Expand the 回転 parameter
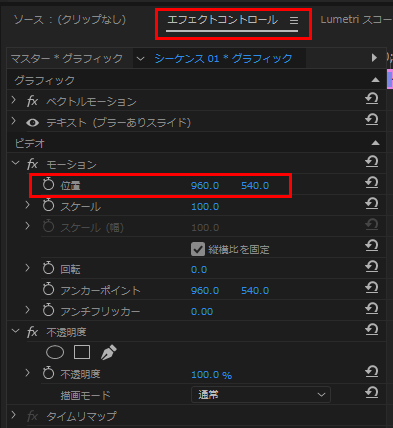This screenshot has width=393, height=428. tap(28, 268)
